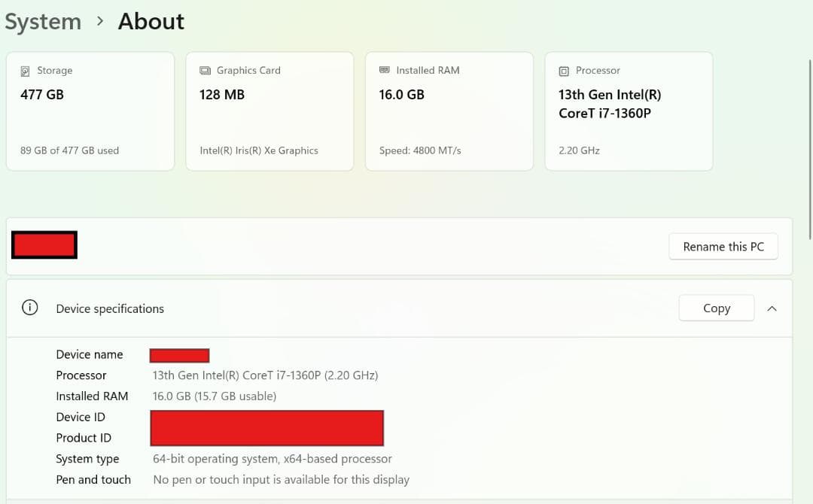Select the Processor specification value text

point(265,375)
